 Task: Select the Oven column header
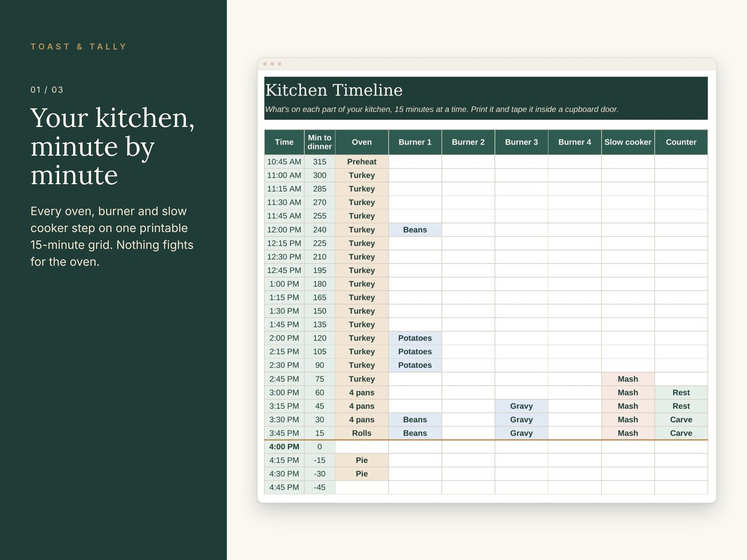pos(362,142)
